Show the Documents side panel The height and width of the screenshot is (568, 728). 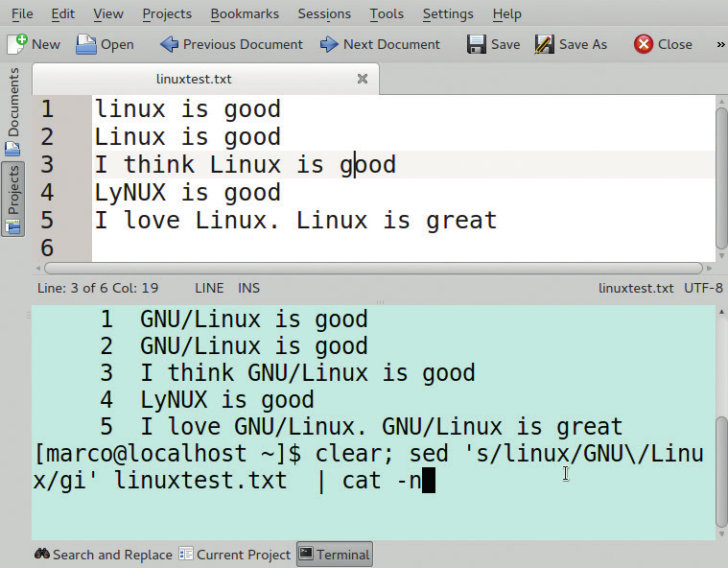(13, 112)
